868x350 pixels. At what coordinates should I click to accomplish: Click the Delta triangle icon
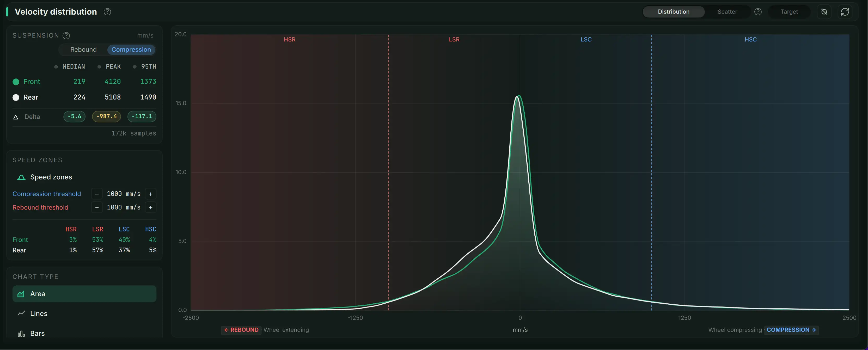click(15, 117)
